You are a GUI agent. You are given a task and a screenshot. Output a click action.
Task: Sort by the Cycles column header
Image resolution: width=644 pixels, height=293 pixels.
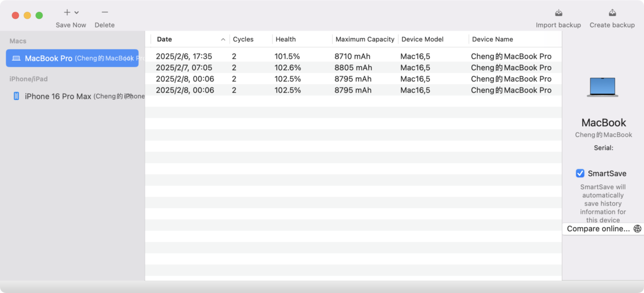click(251, 39)
